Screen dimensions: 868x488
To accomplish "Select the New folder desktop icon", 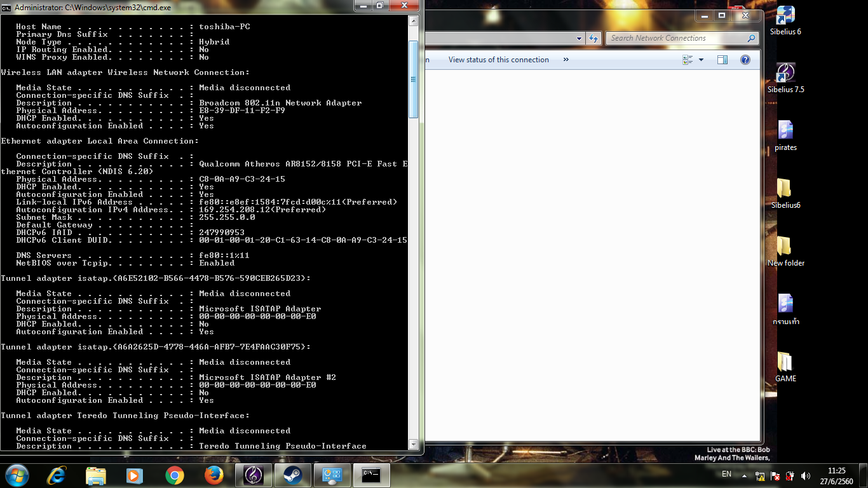I will pyautogui.click(x=785, y=252).
